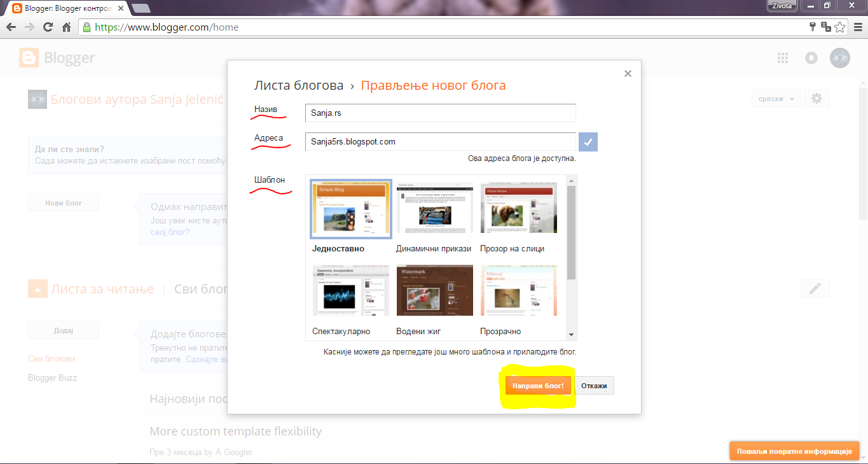The width and height of the screenshot is (868, 464).
Task: Click the Blogger logo icon in header
Action: [x=29, y=58]
